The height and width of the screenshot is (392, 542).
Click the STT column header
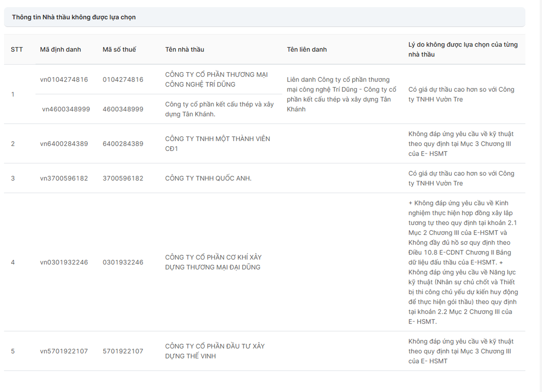(17, 49)
